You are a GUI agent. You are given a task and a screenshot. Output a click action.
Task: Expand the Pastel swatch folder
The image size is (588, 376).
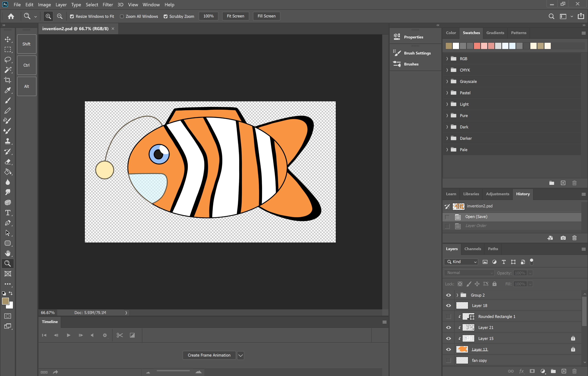(447, 93)
